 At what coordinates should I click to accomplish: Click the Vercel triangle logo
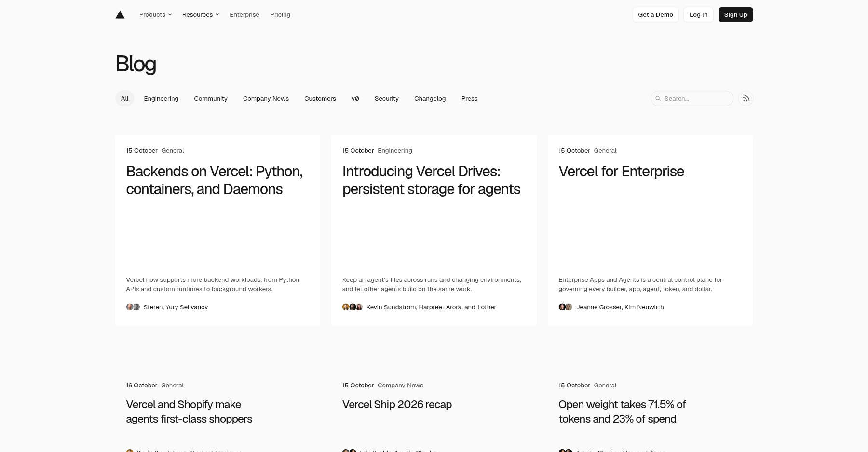120,15
